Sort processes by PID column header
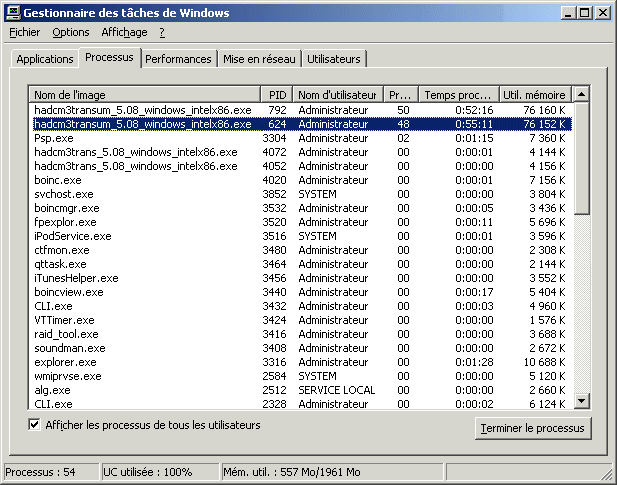Viewport: 617px width, 485px height. [x=277, y=94]
